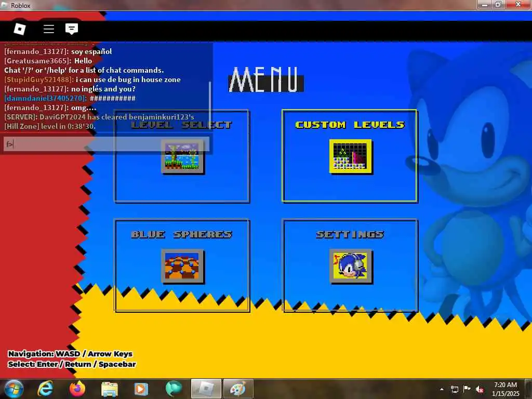Click the '/help' chat commands hint line

coord(84,70)
